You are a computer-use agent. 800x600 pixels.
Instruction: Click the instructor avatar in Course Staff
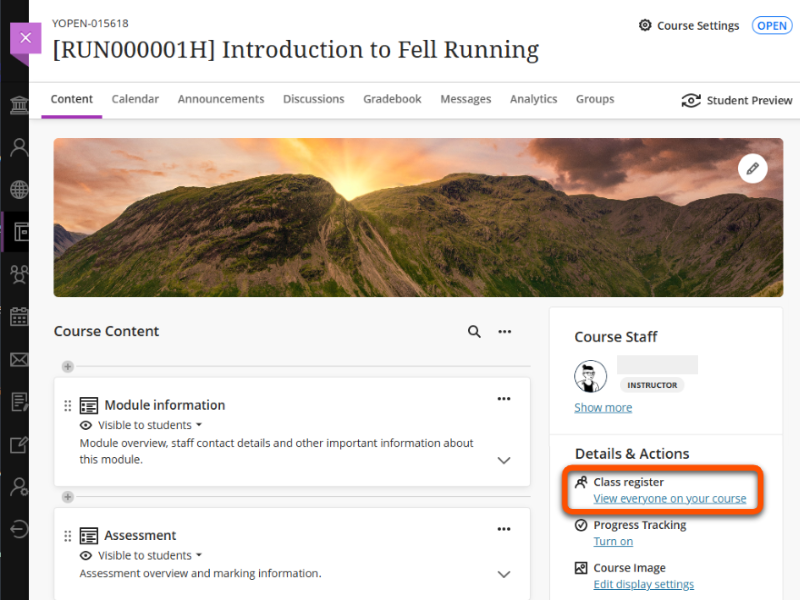(591, 376)
